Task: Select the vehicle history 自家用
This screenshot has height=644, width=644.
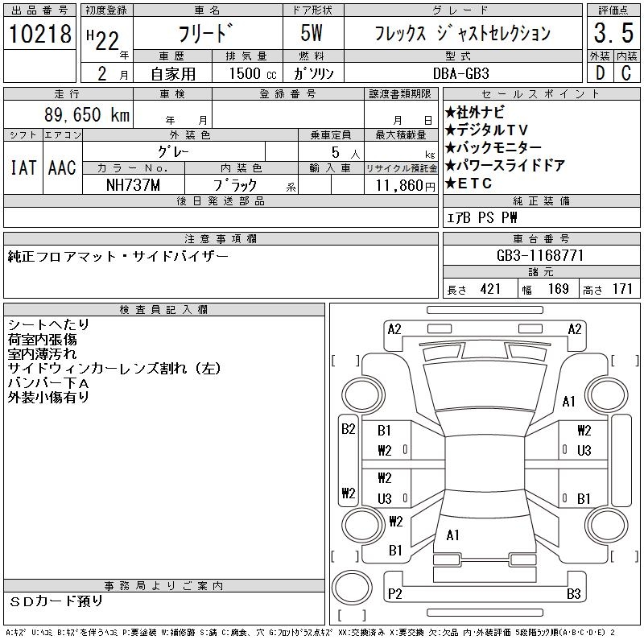Action: coord(173,74)
